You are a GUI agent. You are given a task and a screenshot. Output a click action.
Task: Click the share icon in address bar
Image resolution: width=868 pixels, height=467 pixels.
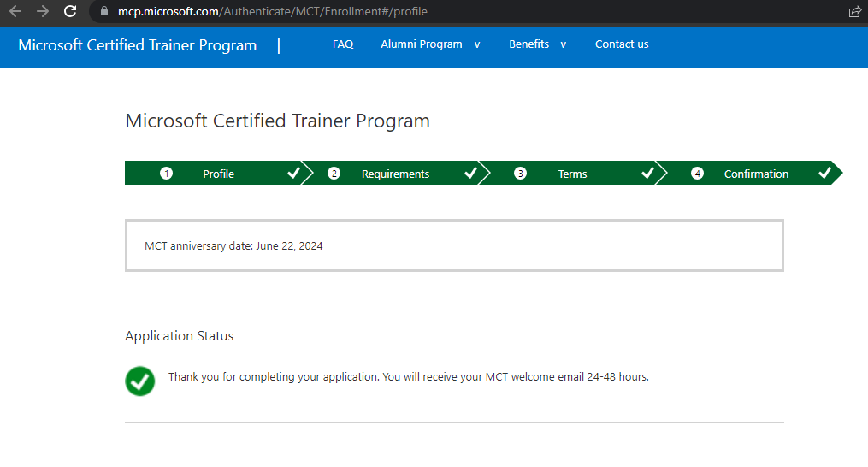pos(854,12)
